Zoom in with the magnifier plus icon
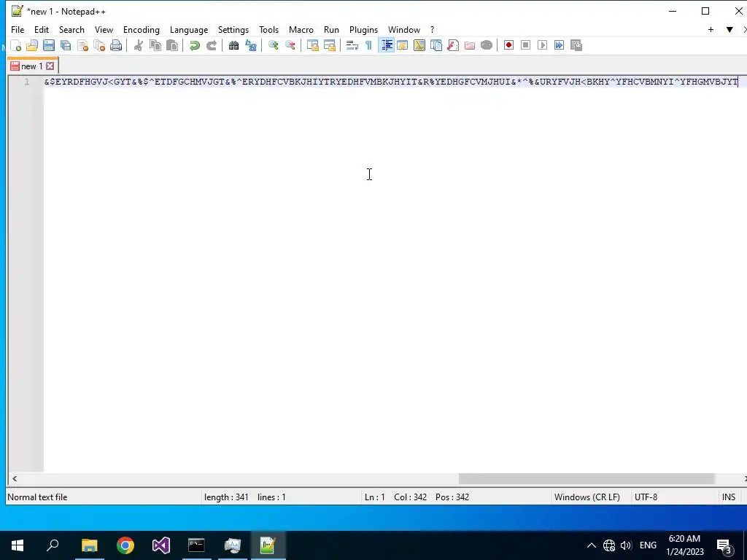The image size is (747, 560). 273,45
